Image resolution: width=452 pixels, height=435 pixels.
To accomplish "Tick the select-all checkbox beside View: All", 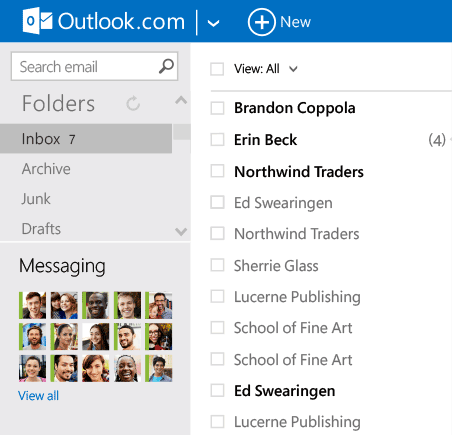I will (217, 69).
